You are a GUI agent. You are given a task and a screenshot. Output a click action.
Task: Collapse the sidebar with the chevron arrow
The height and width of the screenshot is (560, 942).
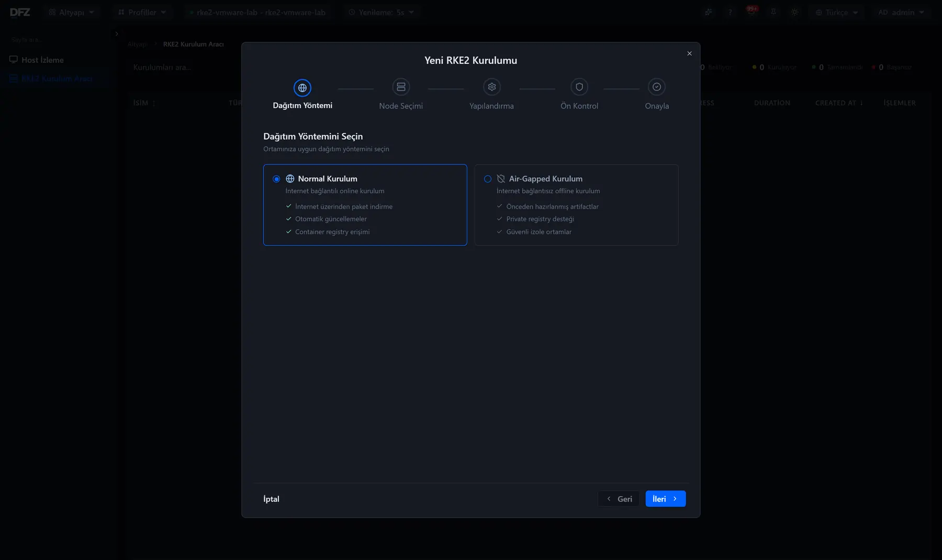pyautogui.click(x=116, y=33)
